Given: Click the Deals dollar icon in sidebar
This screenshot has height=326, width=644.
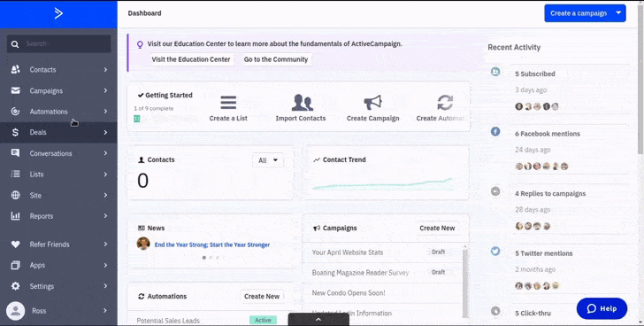Looking at the screenshot, I should tap(15, 132).
